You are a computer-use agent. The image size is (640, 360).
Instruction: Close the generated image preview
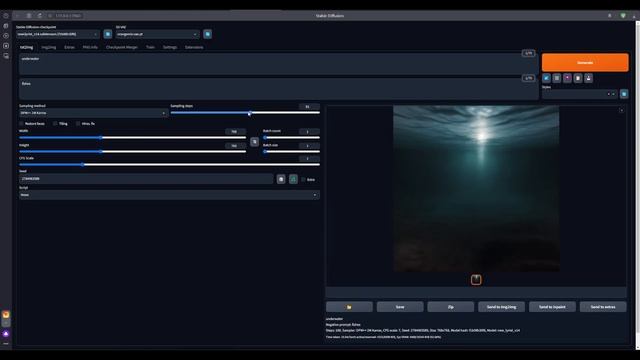(621, 110)
